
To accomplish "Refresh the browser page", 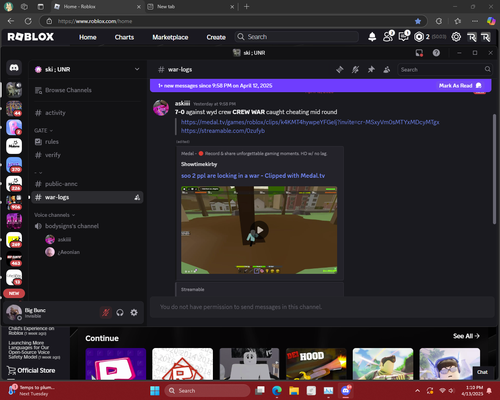I will [28, 21].
